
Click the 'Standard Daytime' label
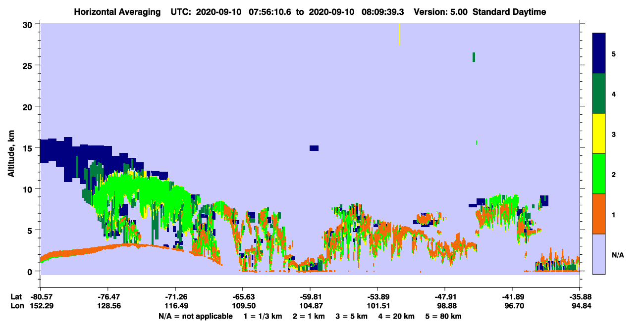pos(509,12)
